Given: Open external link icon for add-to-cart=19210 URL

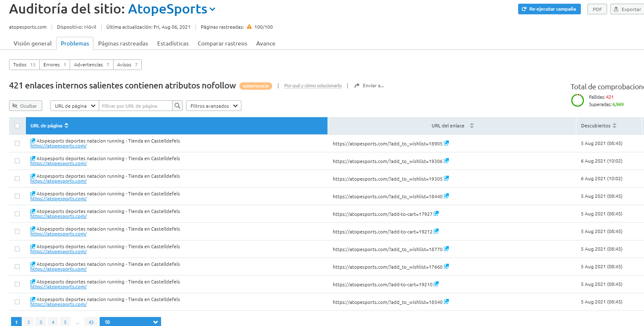Looking at the screenshot, I should 436,284.
